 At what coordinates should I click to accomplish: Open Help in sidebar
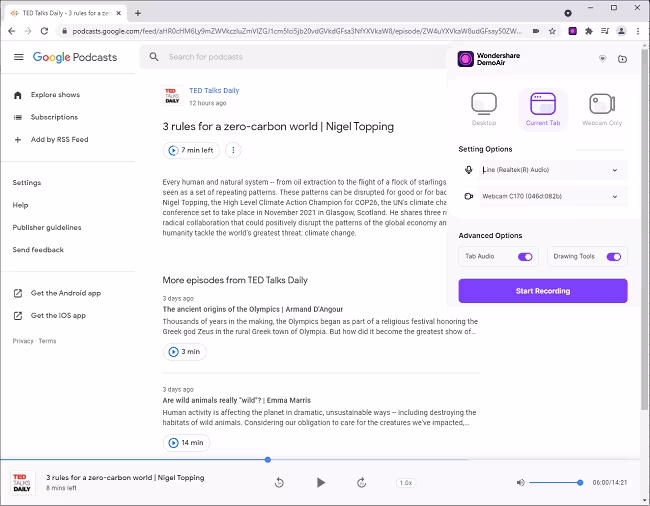pos(20,205)
